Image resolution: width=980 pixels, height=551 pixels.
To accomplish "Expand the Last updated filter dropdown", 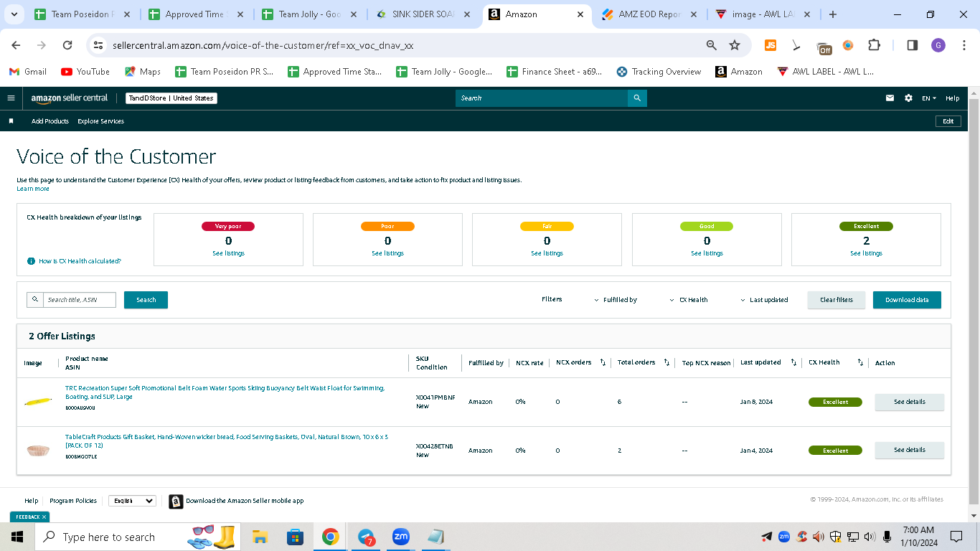I will point(764,300).
